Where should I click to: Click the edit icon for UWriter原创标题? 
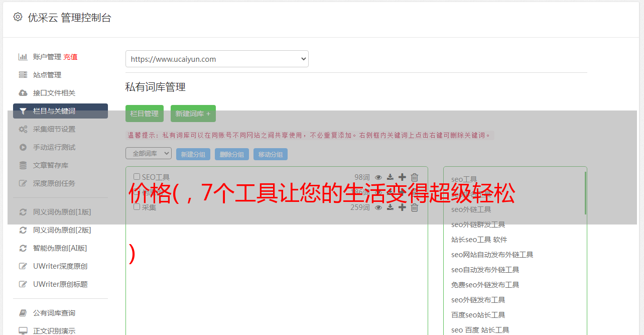pos(23,284)
